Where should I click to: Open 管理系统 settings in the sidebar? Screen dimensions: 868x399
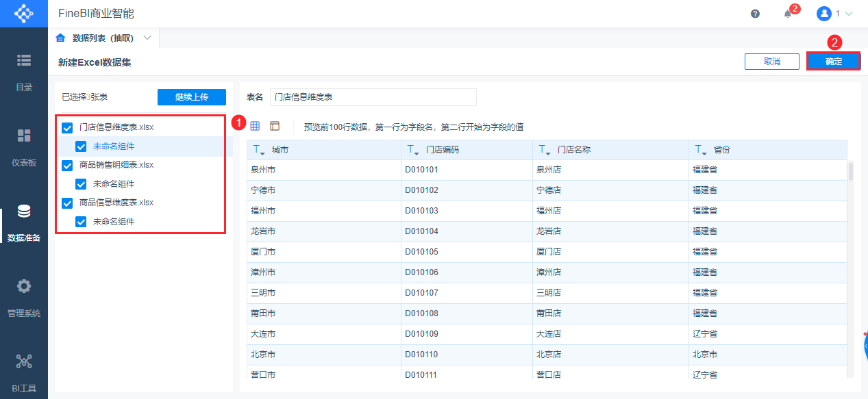coord(24,298)
